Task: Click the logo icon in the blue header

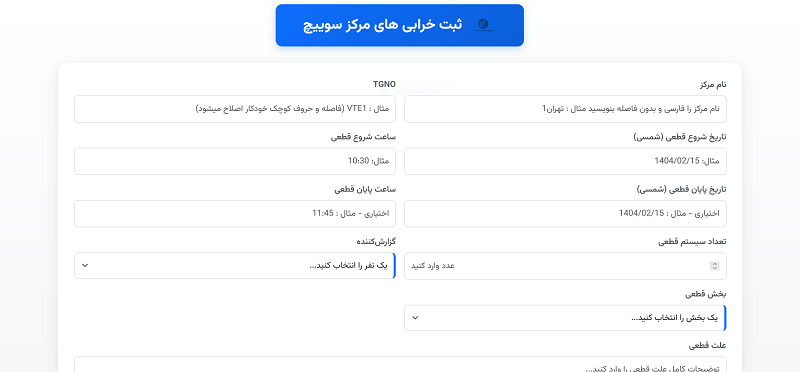Action: coord(483,24)
